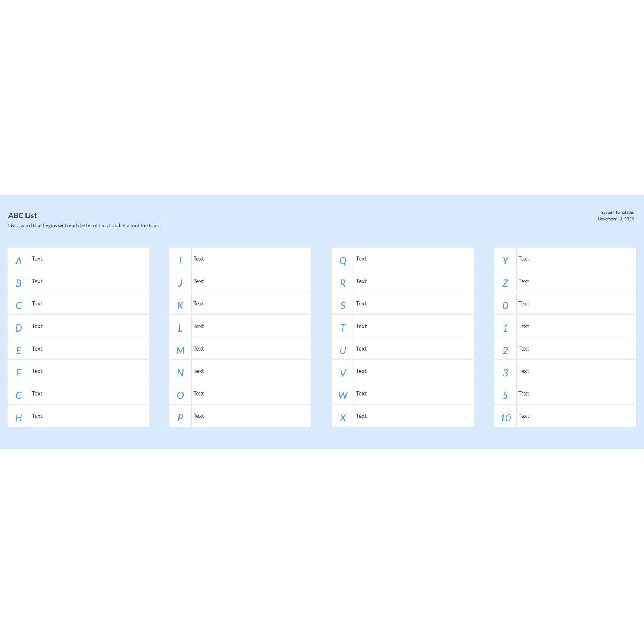Click the Text cell beside letter Q
Screen dimensions: 644x644
[414, 259]
